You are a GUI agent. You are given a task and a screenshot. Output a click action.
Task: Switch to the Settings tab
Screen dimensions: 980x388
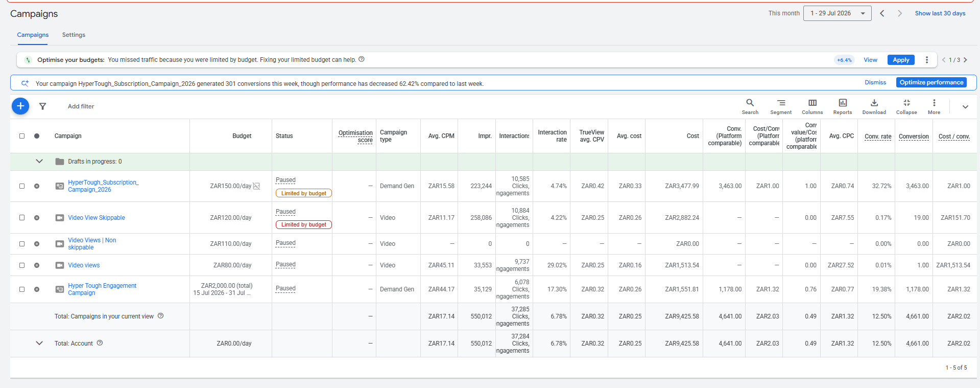(74, 35)
